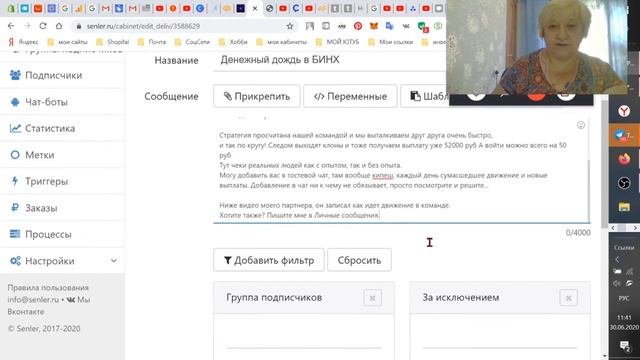This screenshot has width=640, height=360.
Task: Click the Google Translate extension icon
Action: [390, 26]
